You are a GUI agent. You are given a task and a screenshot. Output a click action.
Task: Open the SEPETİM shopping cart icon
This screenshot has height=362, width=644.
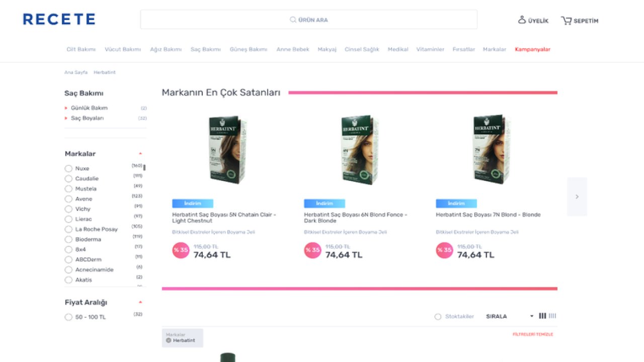coord(567,21)
